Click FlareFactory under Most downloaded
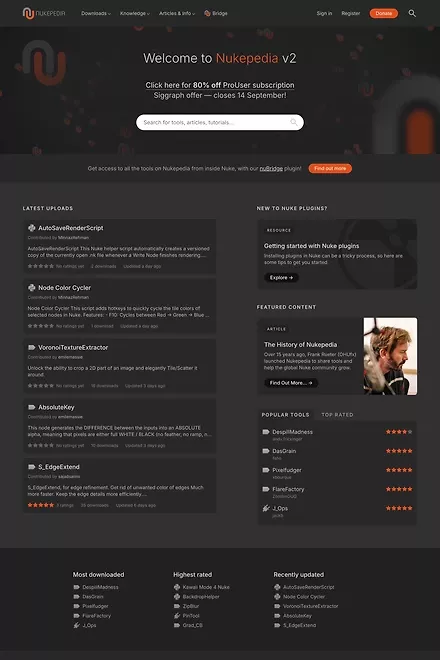Screen dimensions: 440x660 click(96, 616)
